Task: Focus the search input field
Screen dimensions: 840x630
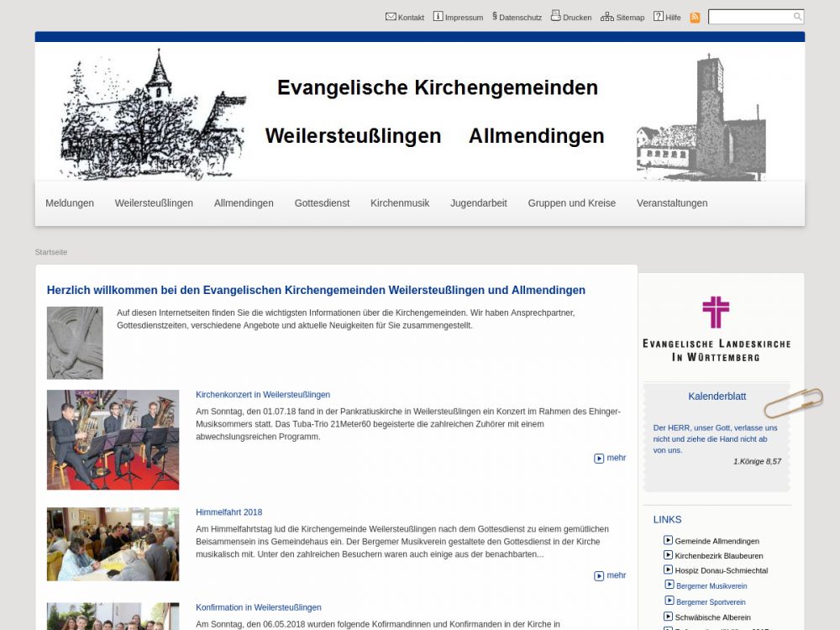Action: (x=750, y=17)
